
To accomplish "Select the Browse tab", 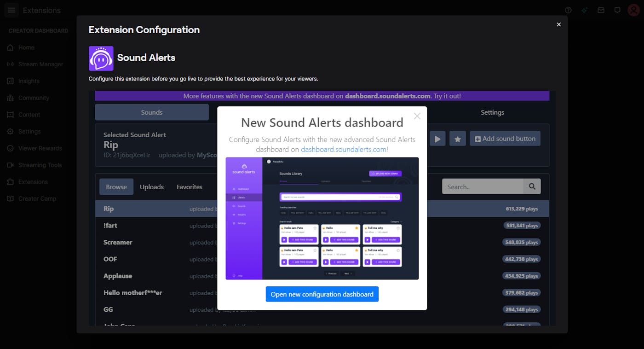I will [116, 186].
